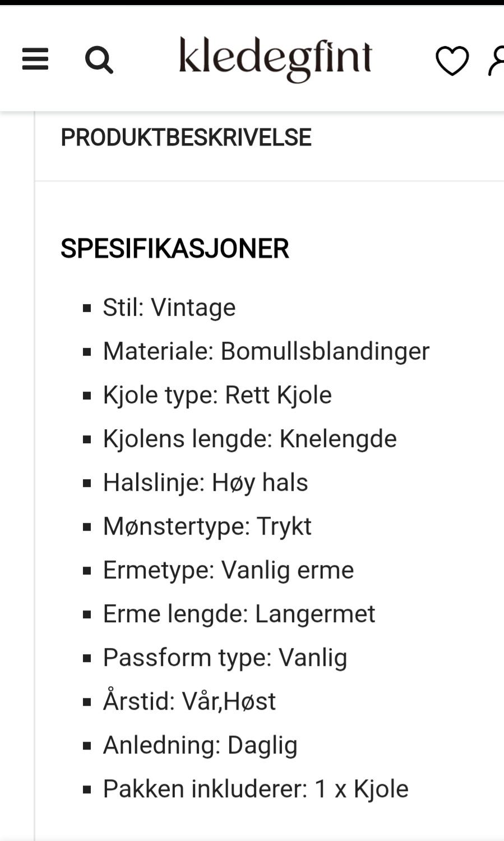This screenshot has height=841, width=504.
Task: Click the 'Stil: Vintage' specification
Action: pos(169,307)
